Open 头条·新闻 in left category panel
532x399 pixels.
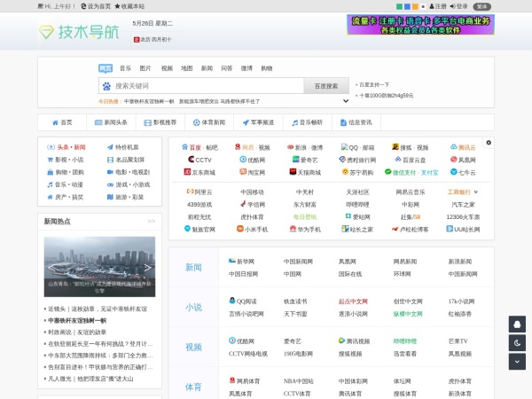point(66,147)
